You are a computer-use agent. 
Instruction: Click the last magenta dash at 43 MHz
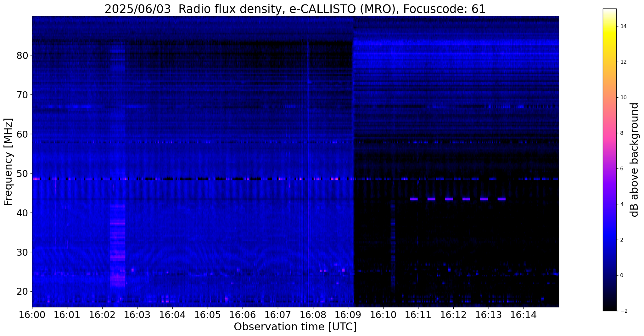(501, 199)
